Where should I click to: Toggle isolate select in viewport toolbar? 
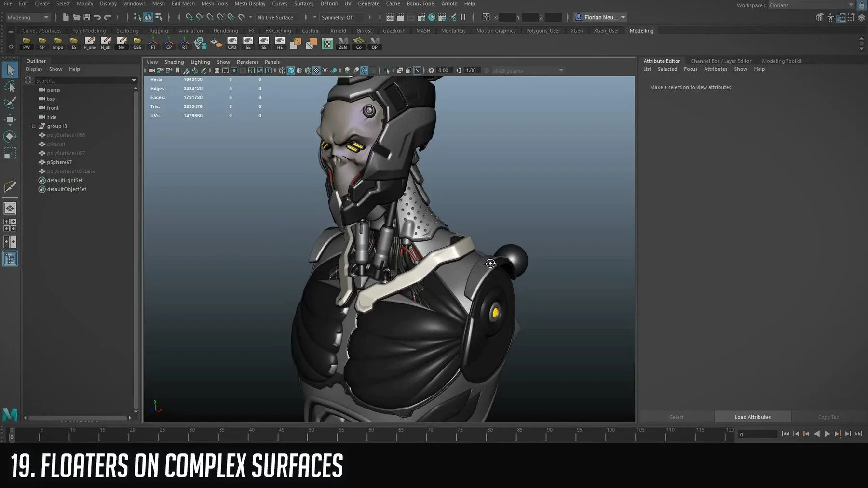click(x=386, y=70)
